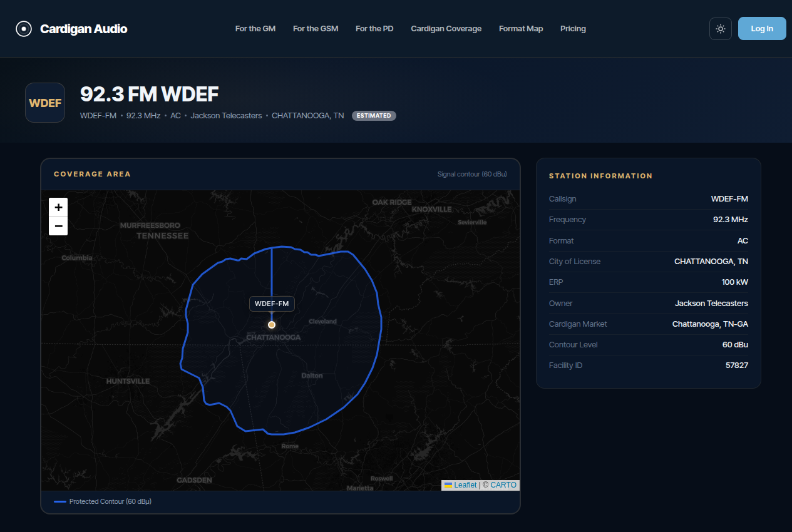Open the For the GM menu
Image resolution: width=792 pixels, height=532 pixels.
(x=255, y=29)
